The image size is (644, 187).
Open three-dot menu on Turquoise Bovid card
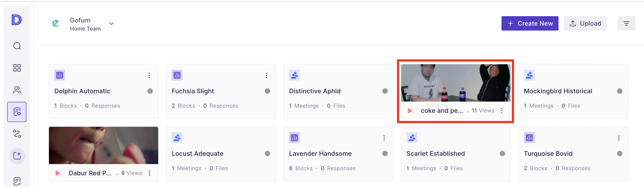pyautogui.click(x=619, y=138)
